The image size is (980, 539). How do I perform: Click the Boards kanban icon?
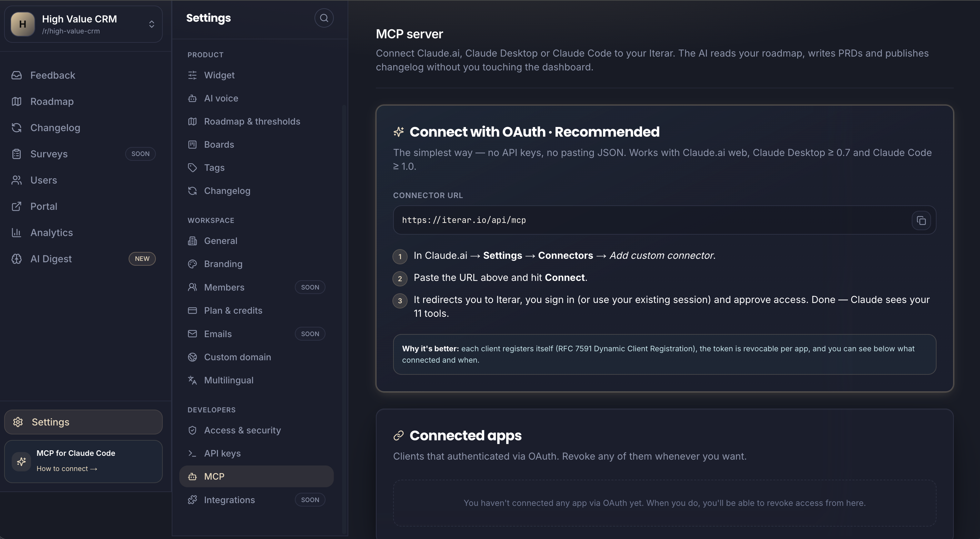click(x=192, y=145)
